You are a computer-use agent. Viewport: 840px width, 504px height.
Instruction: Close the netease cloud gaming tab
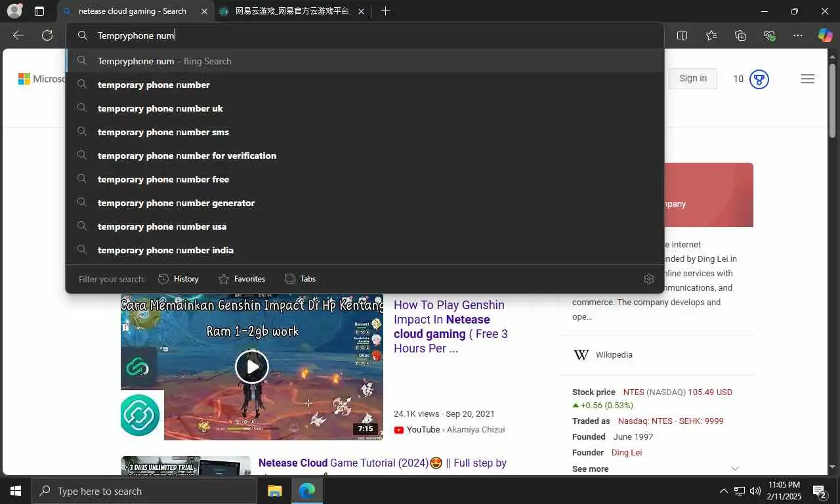pos(205,11)
